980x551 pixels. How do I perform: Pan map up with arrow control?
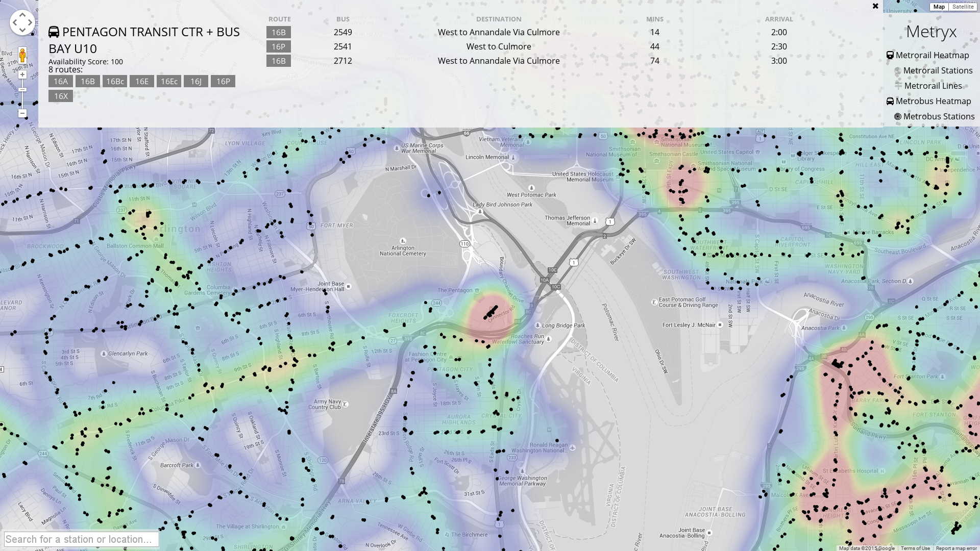tap(22, 15)
